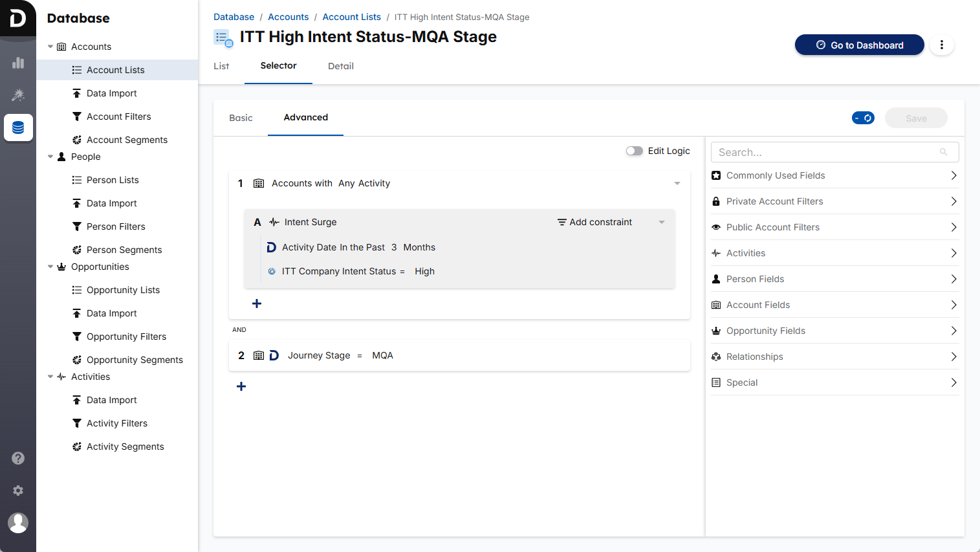Open settings gear icon in left rail
Screen dimensions: 980x552
(18, 491)
